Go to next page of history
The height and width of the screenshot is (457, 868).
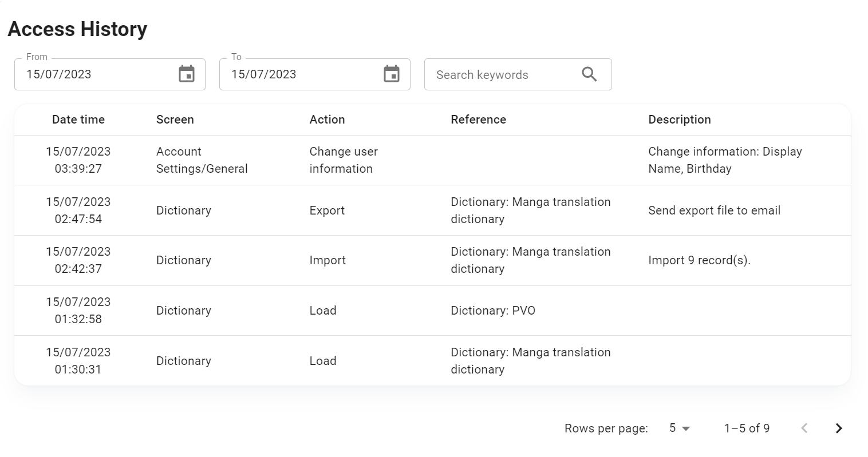click(839, 428)
